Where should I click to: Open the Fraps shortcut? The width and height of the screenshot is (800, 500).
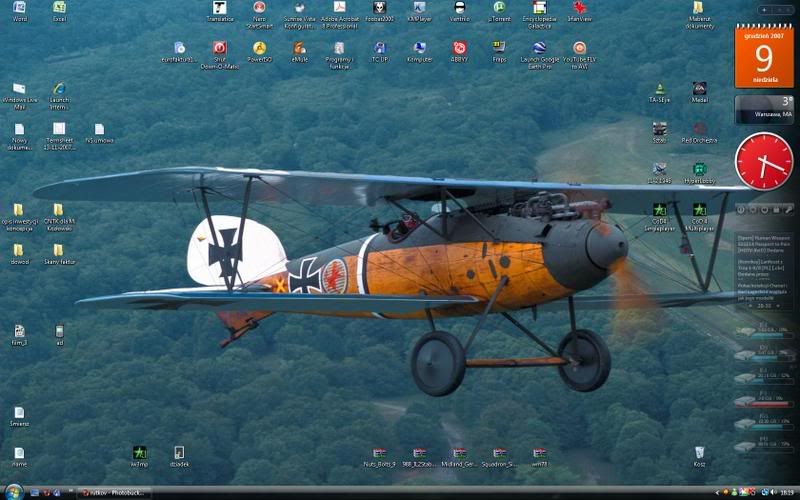click(x=499, y=52)
